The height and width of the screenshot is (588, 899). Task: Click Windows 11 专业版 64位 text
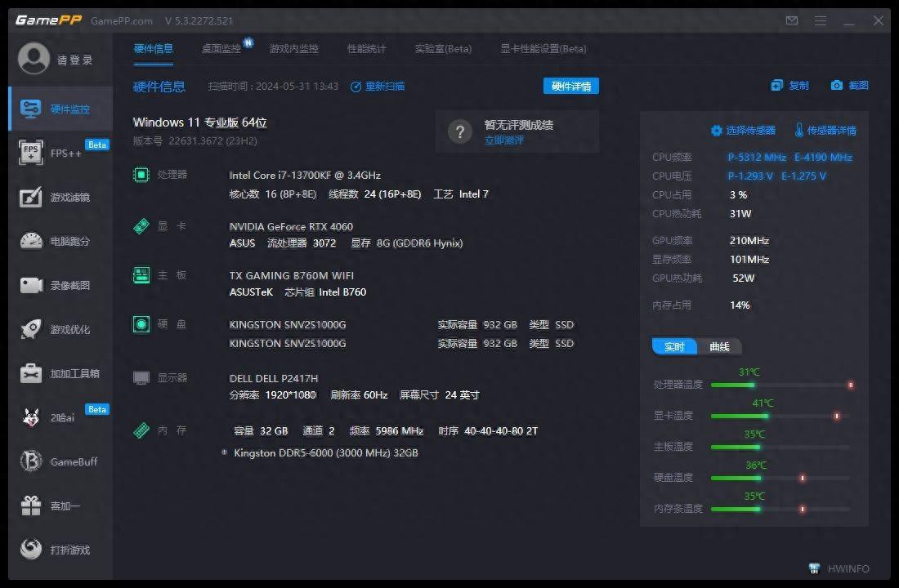tap(199, 122)
